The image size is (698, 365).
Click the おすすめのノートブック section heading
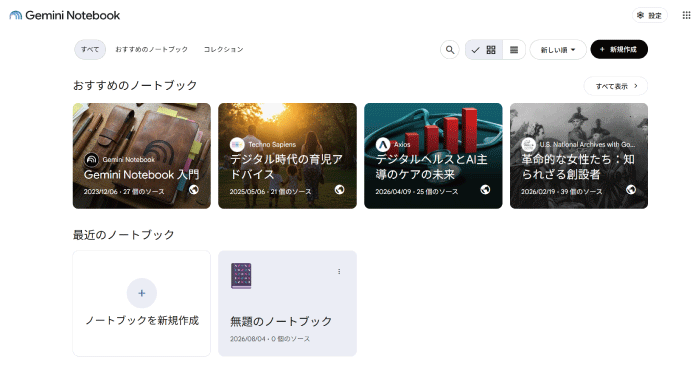[x=135, y=85]
